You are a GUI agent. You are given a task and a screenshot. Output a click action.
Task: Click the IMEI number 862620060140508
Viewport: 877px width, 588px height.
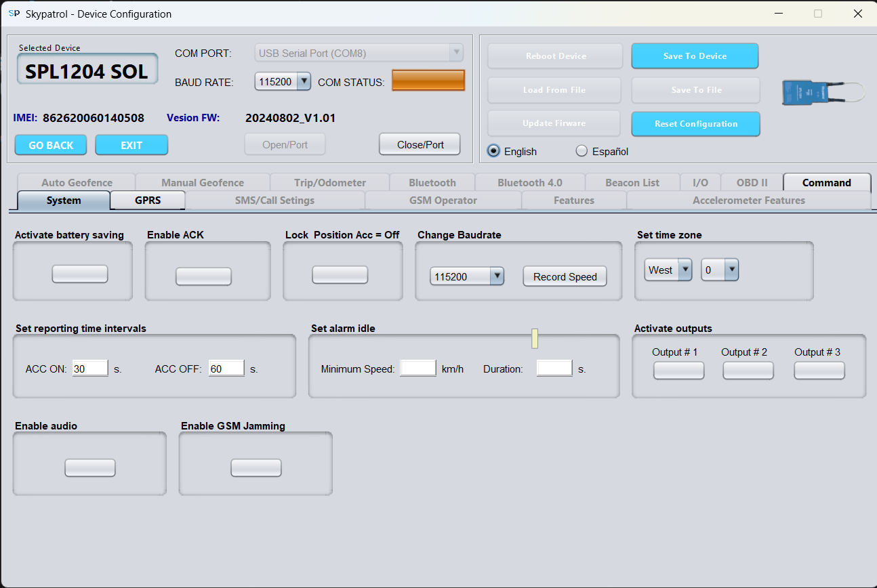[x=94, y=118]
